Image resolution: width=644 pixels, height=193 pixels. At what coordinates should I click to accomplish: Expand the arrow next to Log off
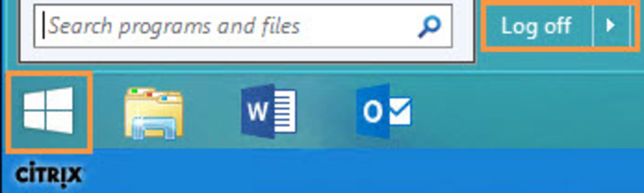point(611,26)
